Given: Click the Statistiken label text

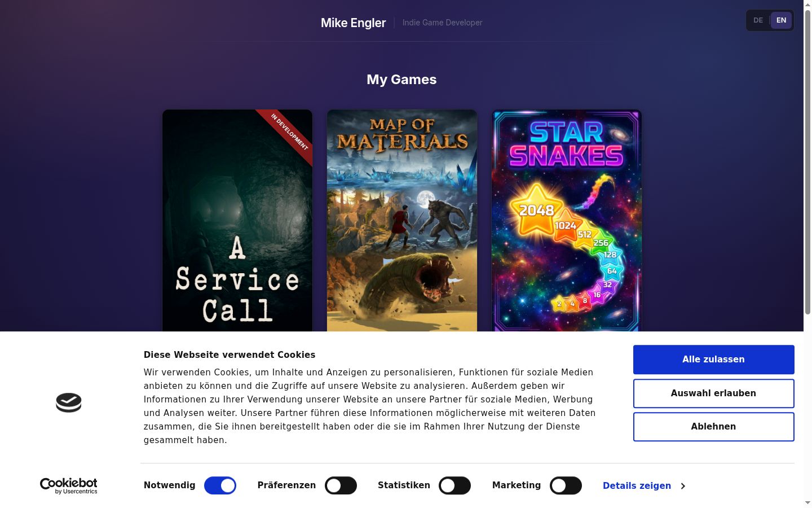Looking at the screenshot, I should coord(404,485).
